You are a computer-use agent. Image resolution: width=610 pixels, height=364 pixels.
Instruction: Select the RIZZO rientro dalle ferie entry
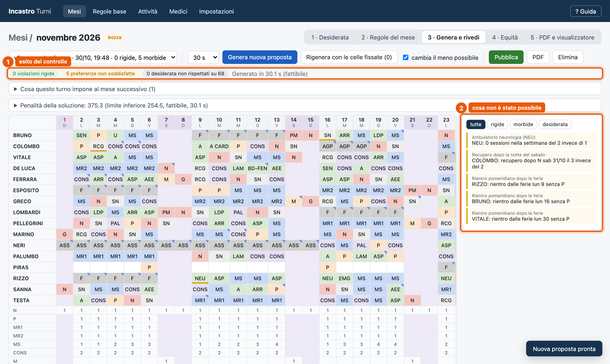pyautogui.click(x=532, y=181)
